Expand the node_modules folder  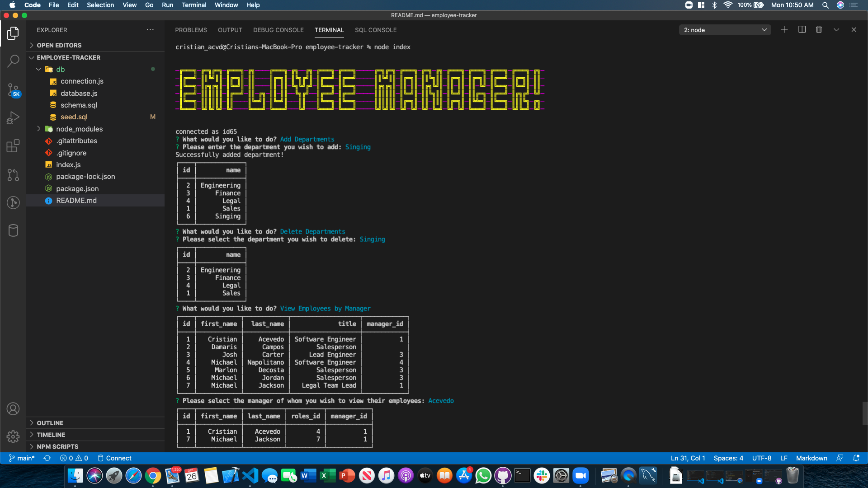[96, 129]
